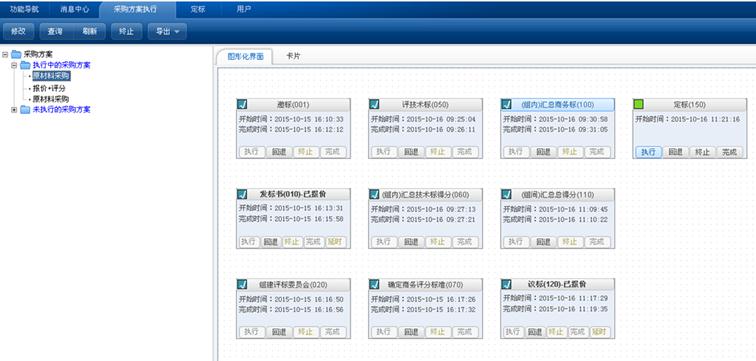
Task: Select the 定标(150) card title
Action: pyautogui.click(x=689, y=105)
